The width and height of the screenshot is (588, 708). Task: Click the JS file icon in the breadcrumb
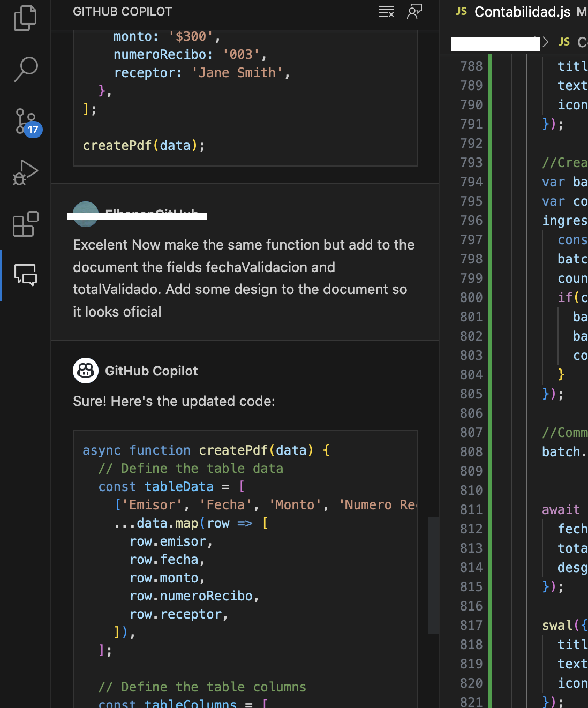[x=564, y=42]
